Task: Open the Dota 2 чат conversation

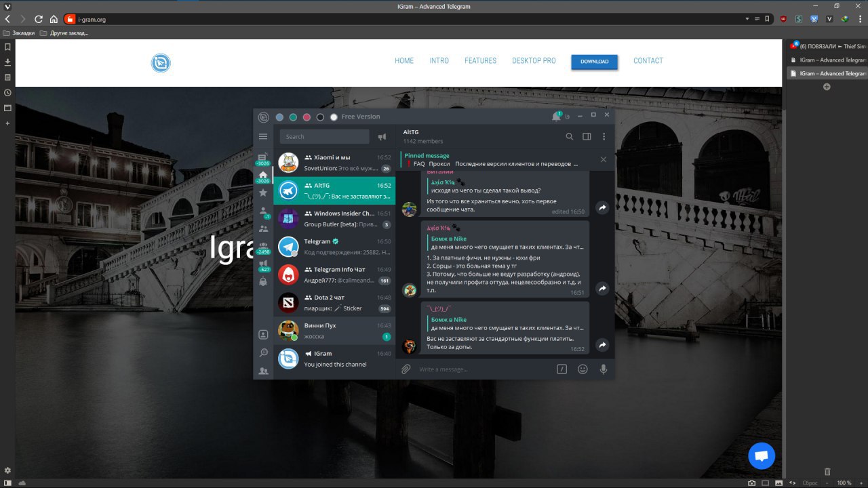Action: pos(334,302)
